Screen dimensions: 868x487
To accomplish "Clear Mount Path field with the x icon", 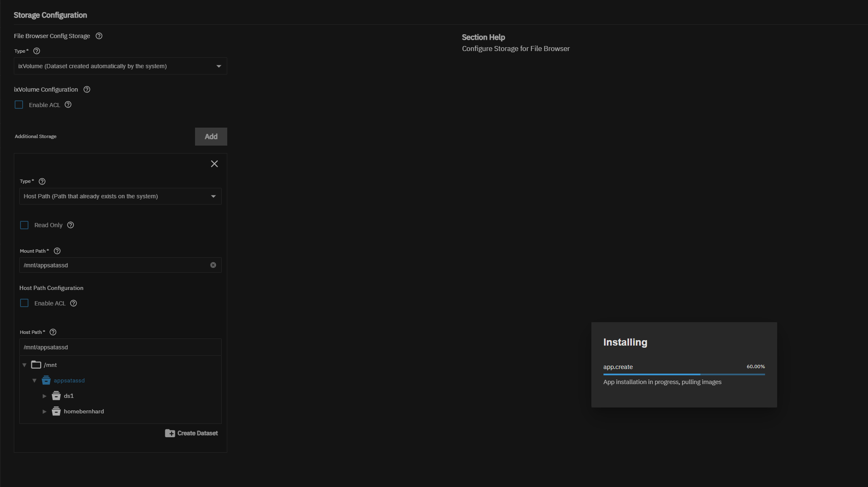I will coord(213,265).
